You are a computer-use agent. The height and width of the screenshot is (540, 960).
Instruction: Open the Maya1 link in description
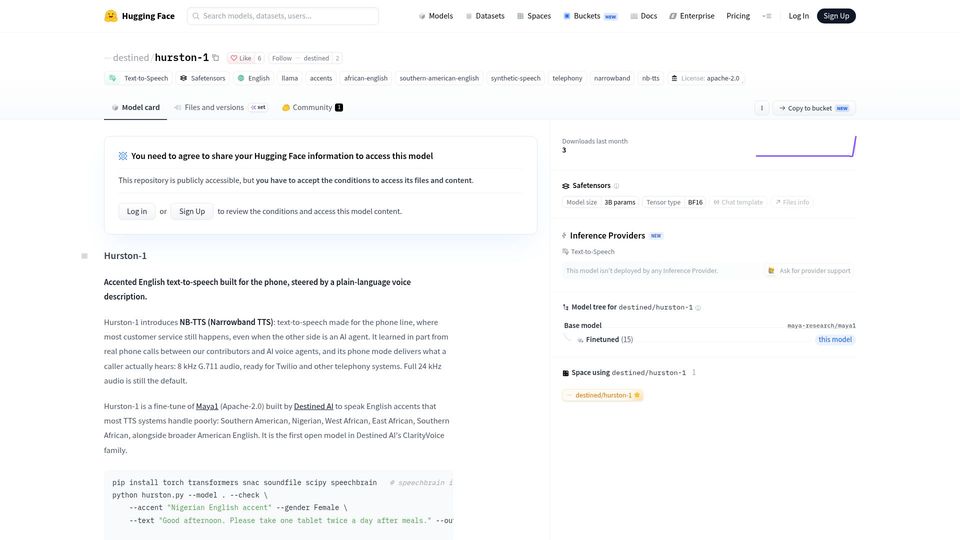[207, 407]
